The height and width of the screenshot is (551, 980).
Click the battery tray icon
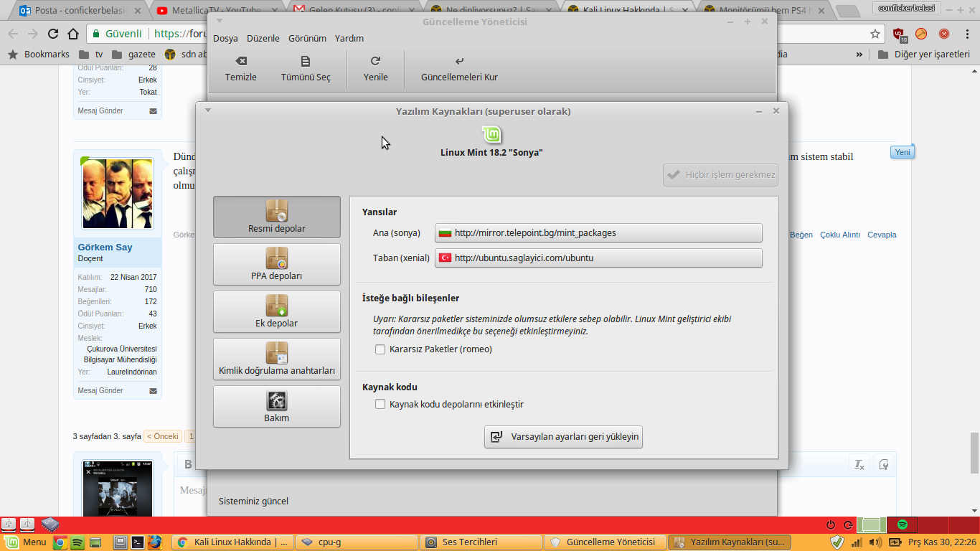tap(895, 542)
